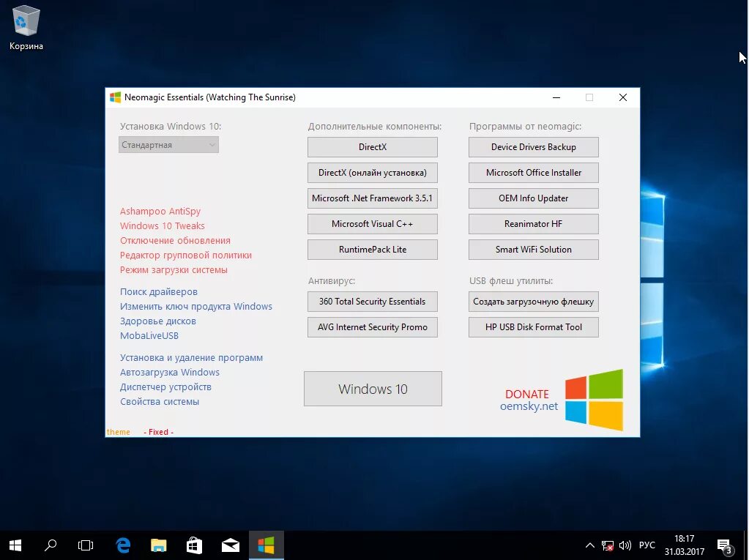
Task: Click Автозагрузка Windows link
Action: [170, 373]
